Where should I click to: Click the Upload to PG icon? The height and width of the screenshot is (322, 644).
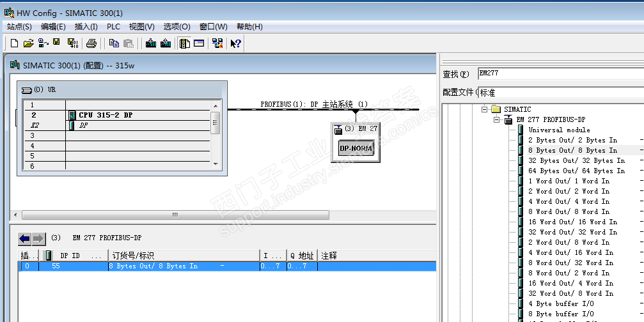tap(166, 43)
